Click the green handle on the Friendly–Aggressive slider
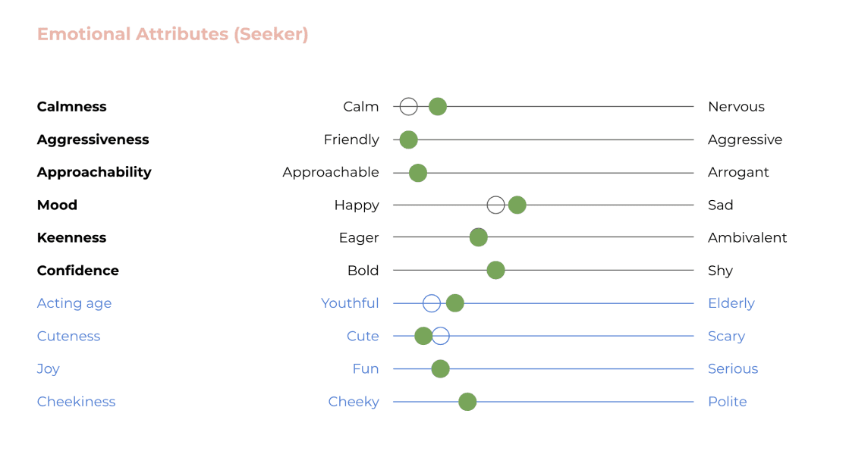The width and height of the screenshot is (868, 470). pyautogui.click(x=408, y=139)
